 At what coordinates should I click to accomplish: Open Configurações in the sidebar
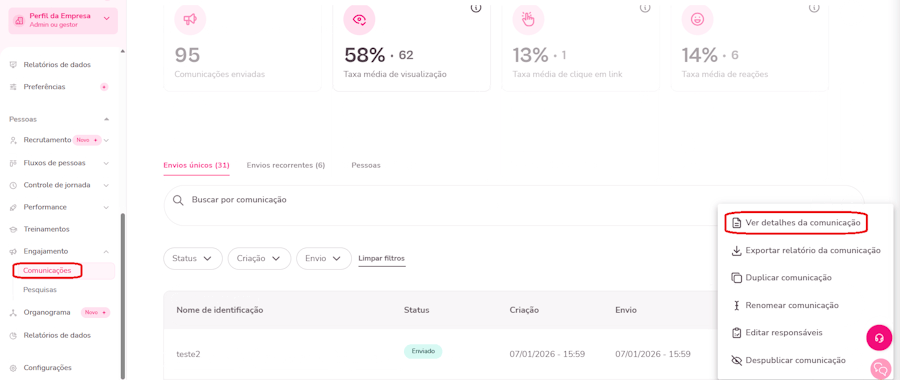click(48, 367)
